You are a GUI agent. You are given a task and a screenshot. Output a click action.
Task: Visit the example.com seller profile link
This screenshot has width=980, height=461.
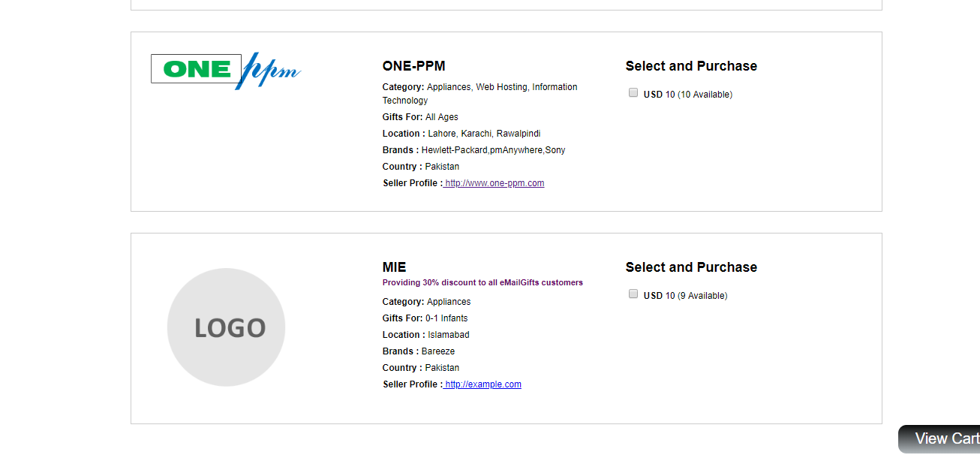[x=482, y=384]
